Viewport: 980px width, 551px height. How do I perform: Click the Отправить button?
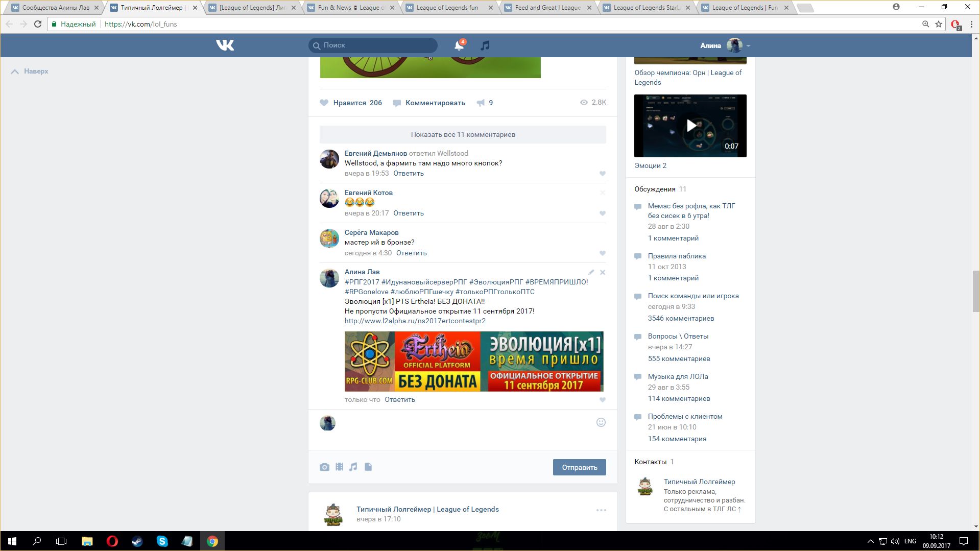click(579, 467)
